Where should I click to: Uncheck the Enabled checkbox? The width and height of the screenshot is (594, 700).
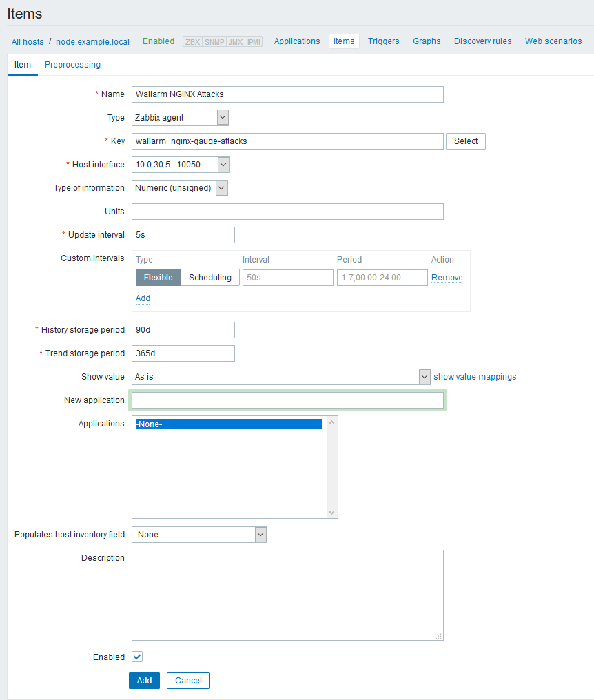[137, 657]
